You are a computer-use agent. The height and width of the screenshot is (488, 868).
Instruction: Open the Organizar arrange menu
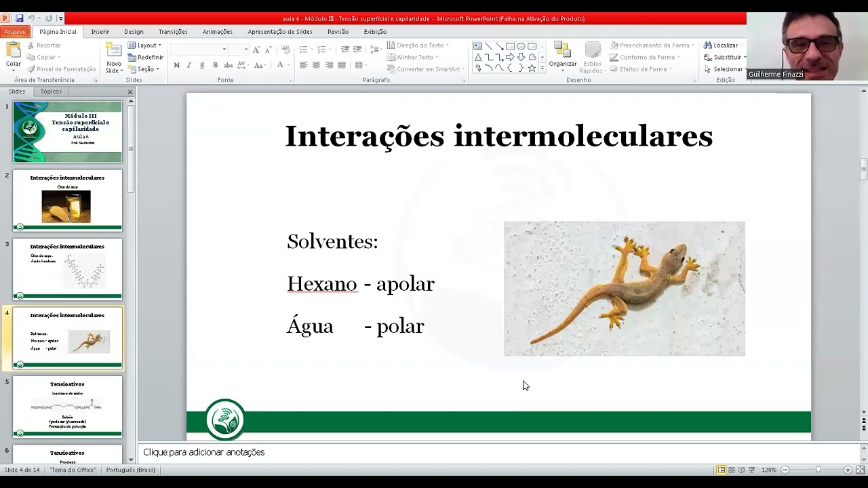[x=563, y=56]
